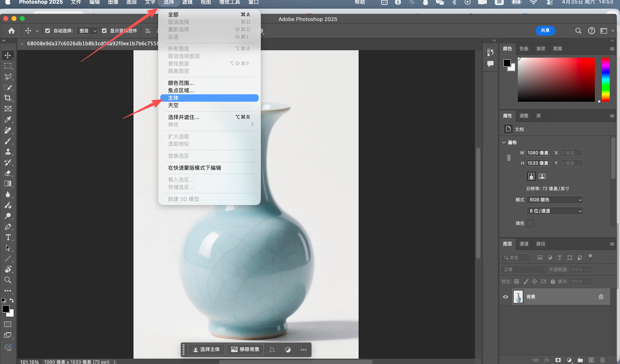
Task: Open the 8 位/通道 bit depth dropdown
Action: 555,211
